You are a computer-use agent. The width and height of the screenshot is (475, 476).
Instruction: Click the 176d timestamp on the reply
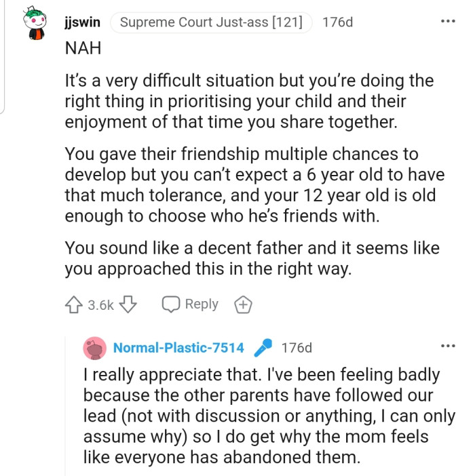click(x=297, y=348)
